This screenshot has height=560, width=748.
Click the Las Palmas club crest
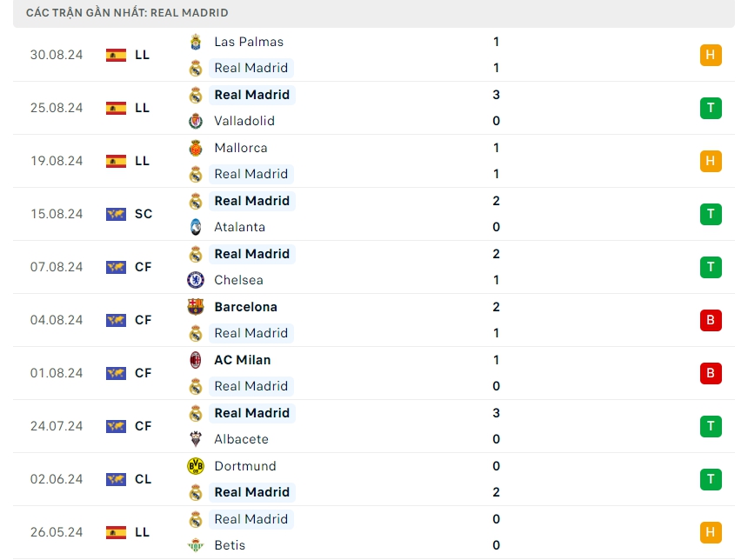click(x=196, y=42)
